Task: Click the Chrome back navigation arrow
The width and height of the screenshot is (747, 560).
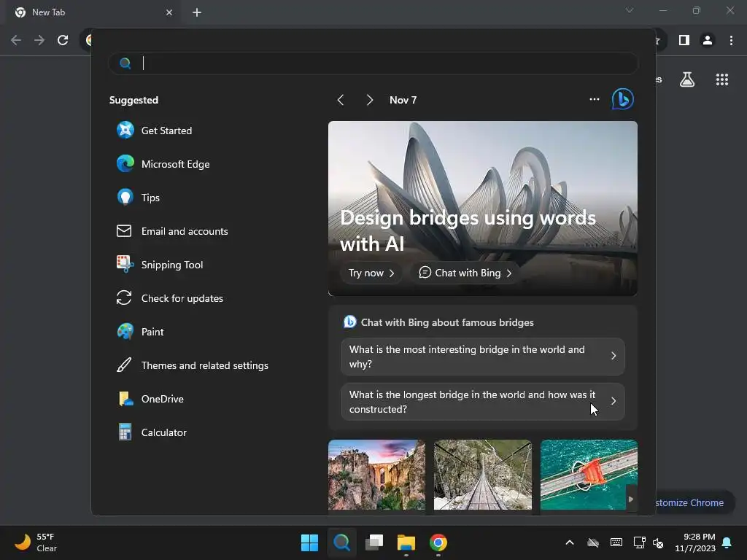Action: tap(16, 40)
